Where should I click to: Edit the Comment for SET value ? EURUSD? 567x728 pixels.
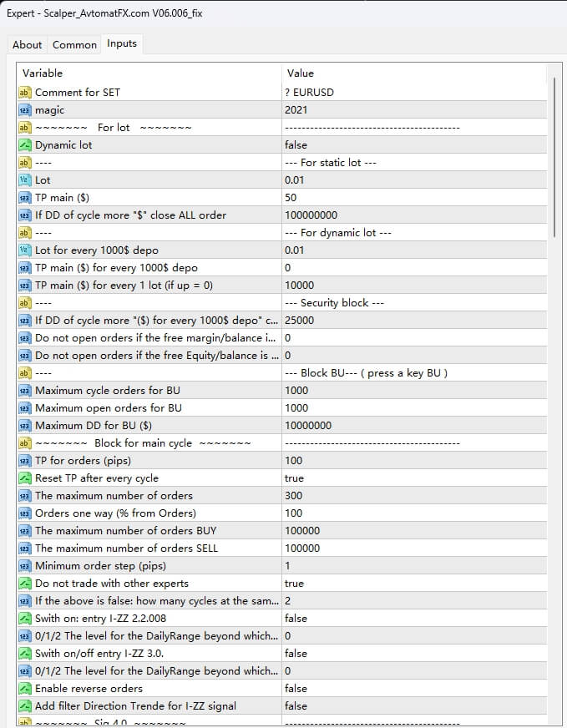(x=414, y=93)
